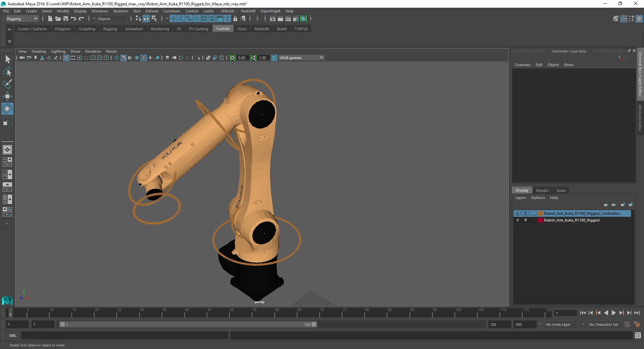Image resolution: width=644 pixels, height=349 pixels.
Task: Open the Constrain menu
Action: (172, 11)
